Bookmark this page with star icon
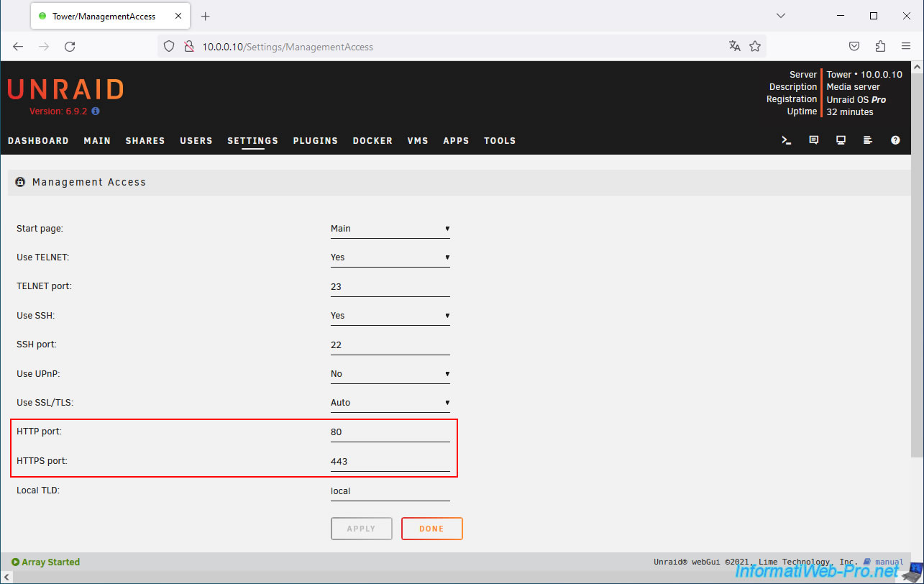This screenshot has width=924, height=584. [x=755, y=47]
